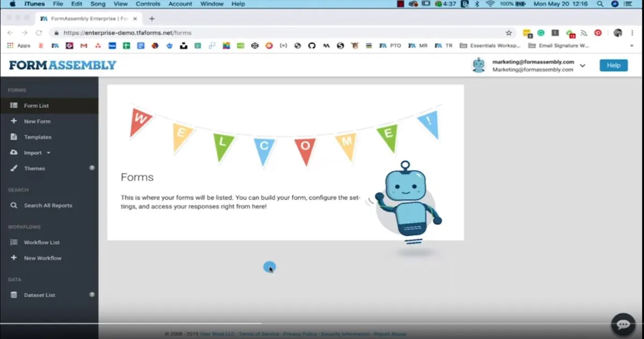Open the Controls menu
Image resolution: width=644 pixels, height=339 pixels.
148,4
